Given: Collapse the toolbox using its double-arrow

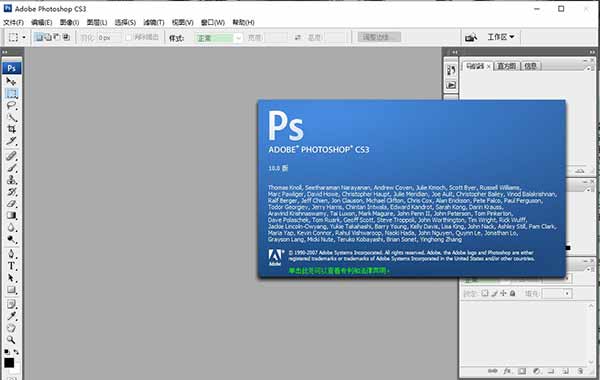Looking at the screenshot, I should click(5, 52).
